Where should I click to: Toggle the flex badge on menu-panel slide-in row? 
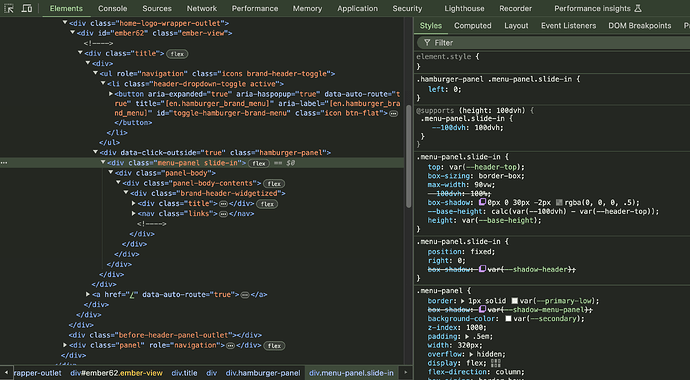[x=259, y=163]
